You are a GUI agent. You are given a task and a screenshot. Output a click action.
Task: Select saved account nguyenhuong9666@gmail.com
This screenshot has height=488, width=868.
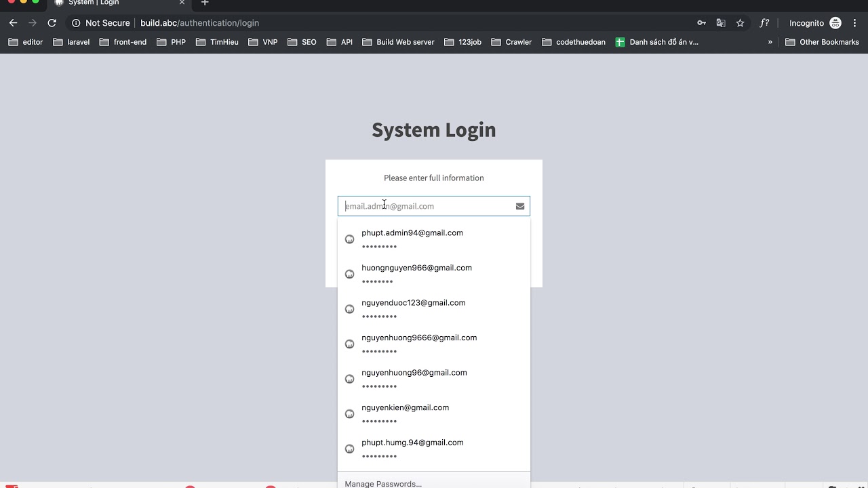coord(434,344)
